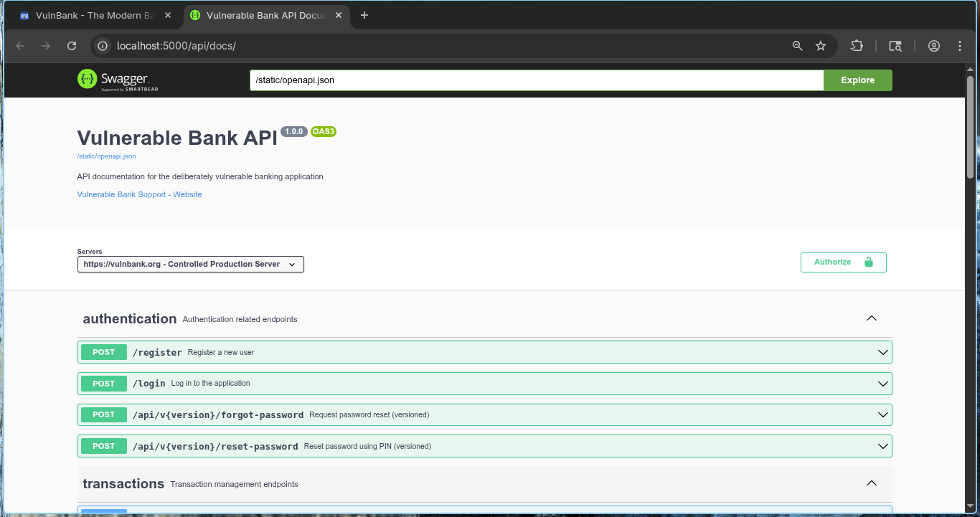980x517 pixels.
Task: Click the /register endpoint path text
Action: click(157, 353)
